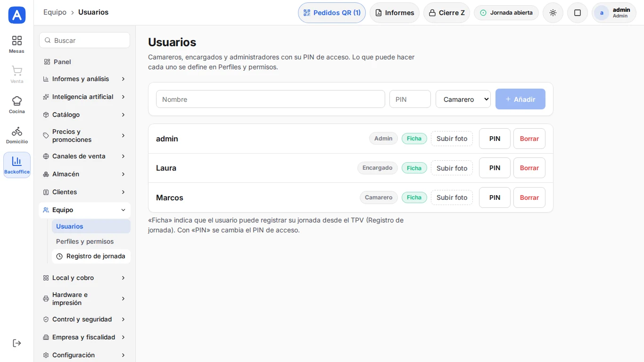Open the Panel menu item
The image size is (644, 362).
(84, 62)
